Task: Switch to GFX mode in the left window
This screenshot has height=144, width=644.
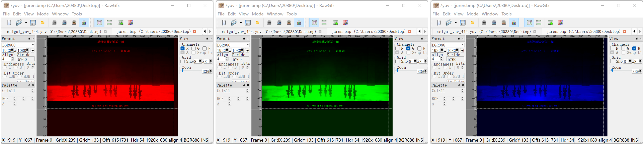Action: (x=84, y=23)
